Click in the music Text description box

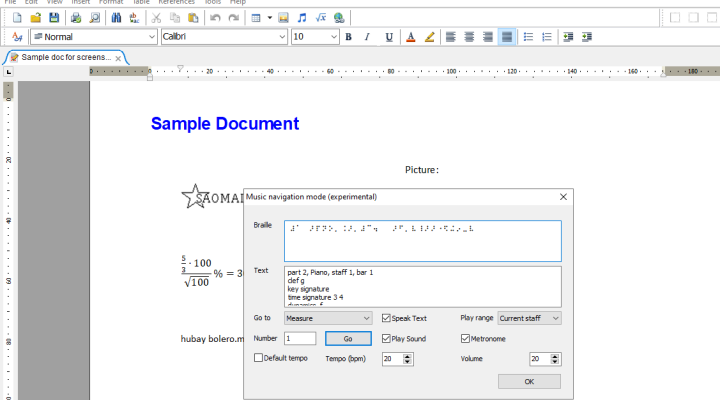[422, 287]
